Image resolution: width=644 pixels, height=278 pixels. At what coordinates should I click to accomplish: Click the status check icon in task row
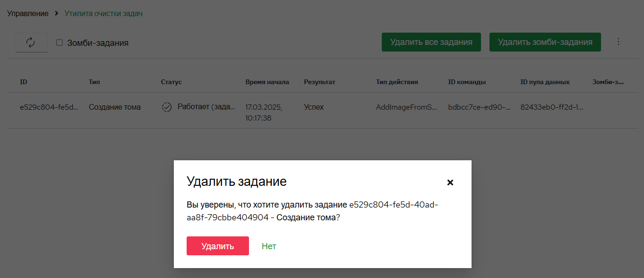point(166,107)
